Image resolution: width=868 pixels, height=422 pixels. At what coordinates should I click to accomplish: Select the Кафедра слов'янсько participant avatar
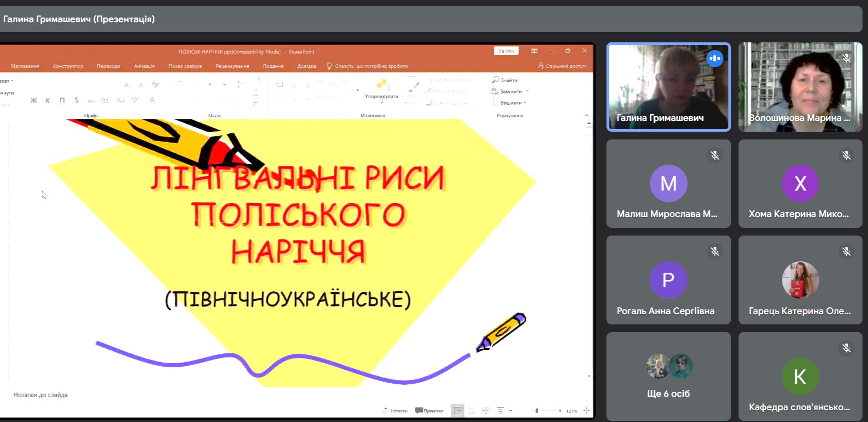(800, 377)
